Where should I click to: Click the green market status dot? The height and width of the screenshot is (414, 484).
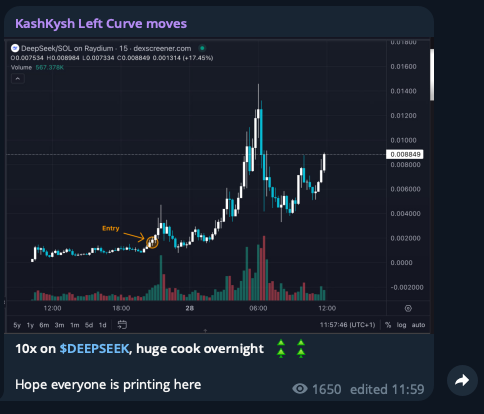(202, 48)
